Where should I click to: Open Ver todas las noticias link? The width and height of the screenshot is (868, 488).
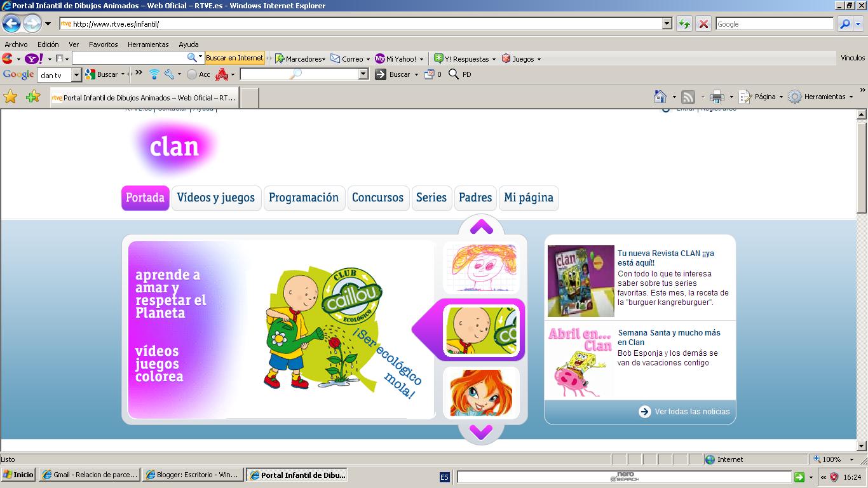[684, 412]
